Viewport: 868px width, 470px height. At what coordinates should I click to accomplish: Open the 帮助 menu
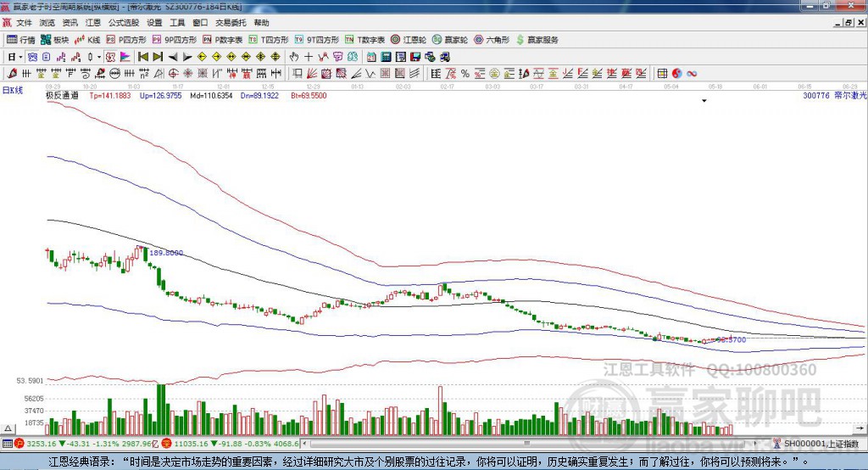pyautogui.click(x=261, y=23)
